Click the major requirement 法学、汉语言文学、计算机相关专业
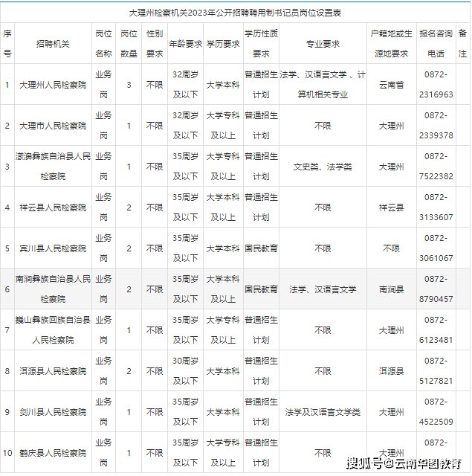The height and width of the screenshot is (476, 472). click(323, 84)
